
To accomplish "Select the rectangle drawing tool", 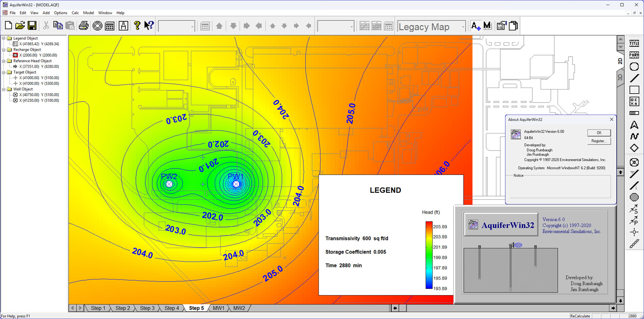I will point(634,90).
